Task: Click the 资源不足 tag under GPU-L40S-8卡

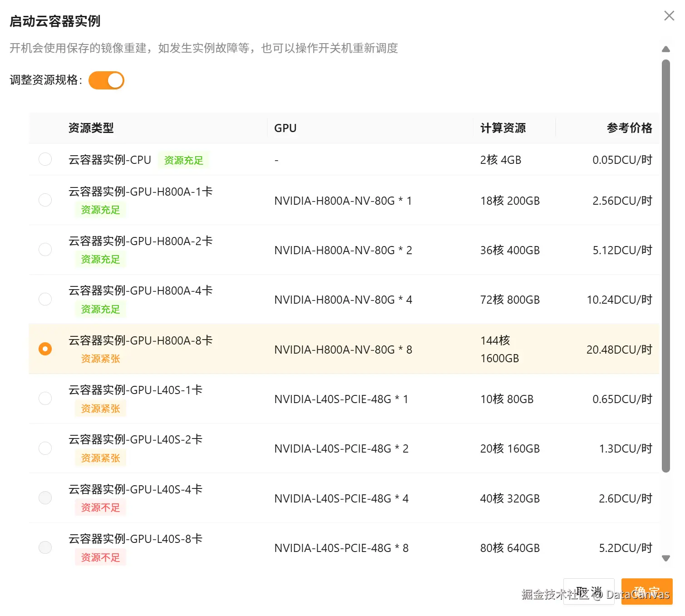Action: pyautogui.click(x=100, y=557)
